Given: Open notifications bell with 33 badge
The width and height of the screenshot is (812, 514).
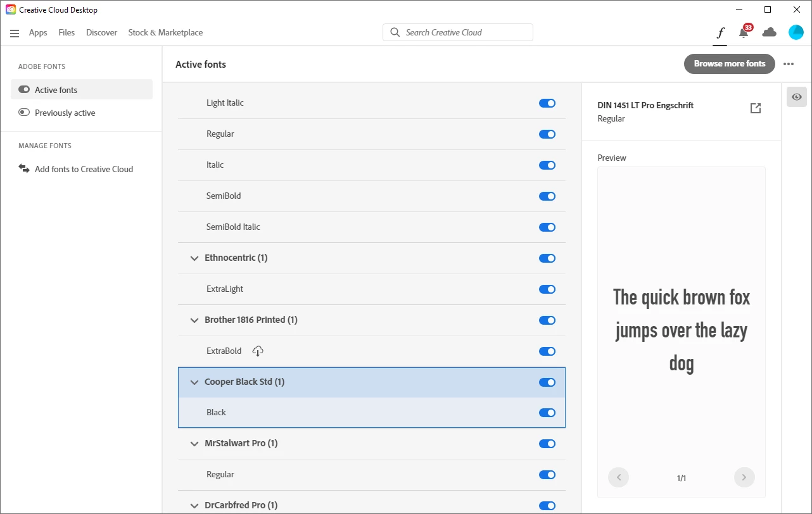Looking at the screenshot, I should 744,32.
